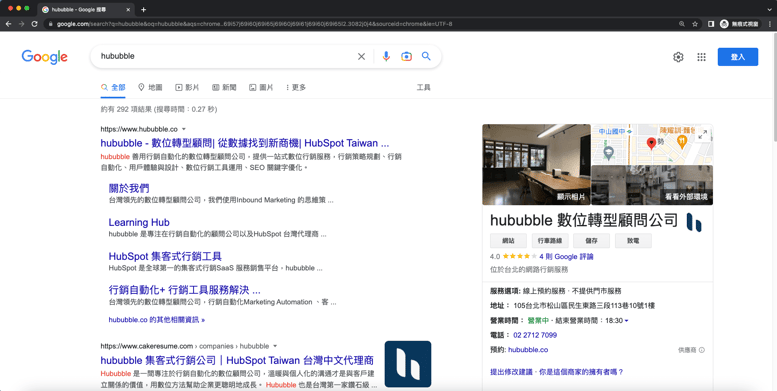This screenshot has height=391, width=777.
Task: Switch to 地圖 maps tab
Action: 150,87
